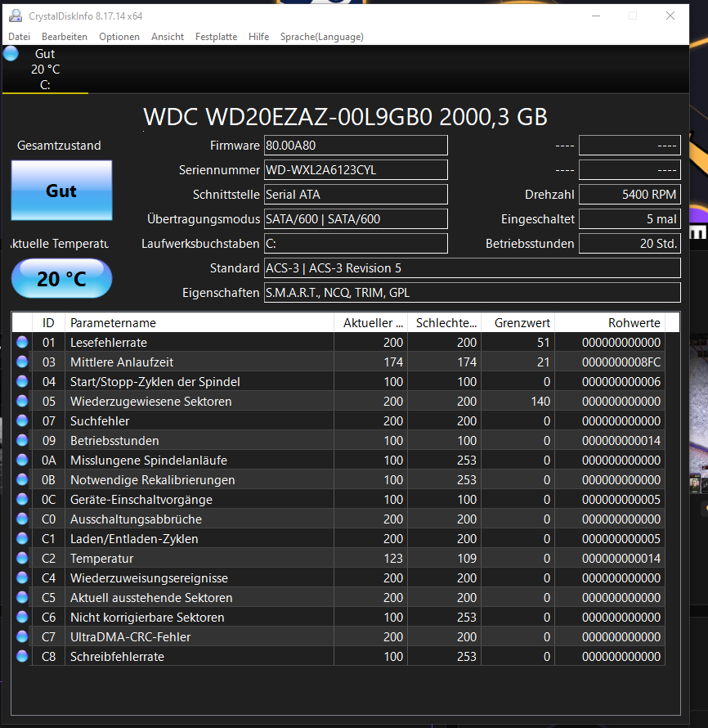Click the Betriebsstunden value 20 Std.
708x728 pixels.
click(630, 244)
